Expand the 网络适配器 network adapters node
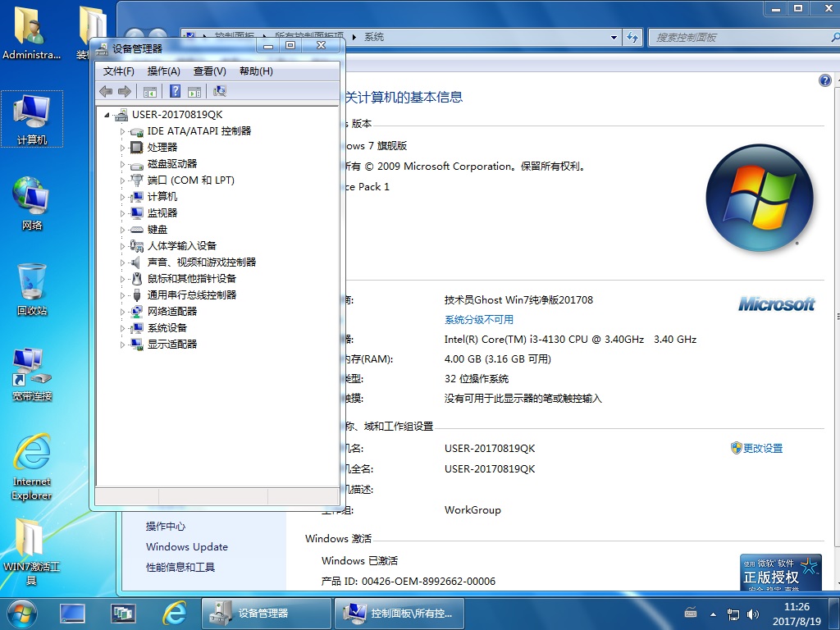Screen dimensions: 840x630 coord(124,312)
